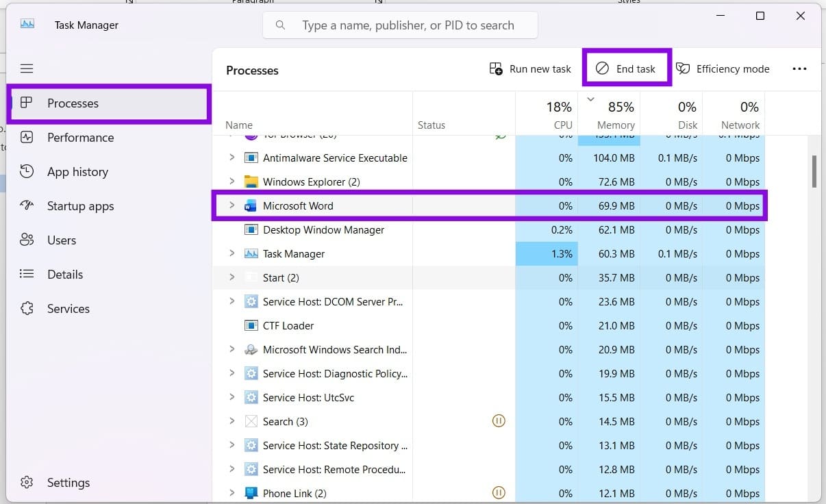This screenshot has height=504, width=826.
Task: Select the Desktop Window Manager row
Action: (489, 230)
